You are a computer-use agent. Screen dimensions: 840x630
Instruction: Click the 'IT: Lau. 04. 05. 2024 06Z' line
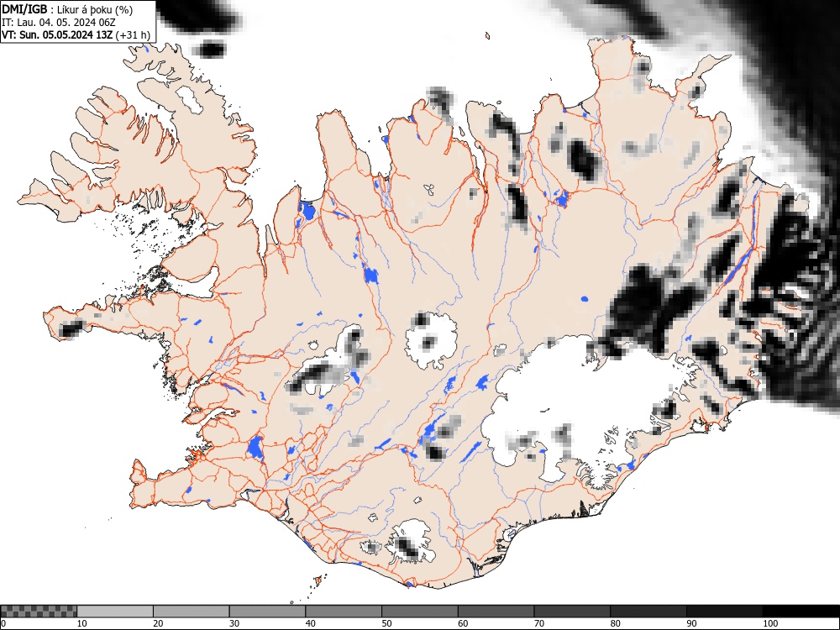[59, 23]
